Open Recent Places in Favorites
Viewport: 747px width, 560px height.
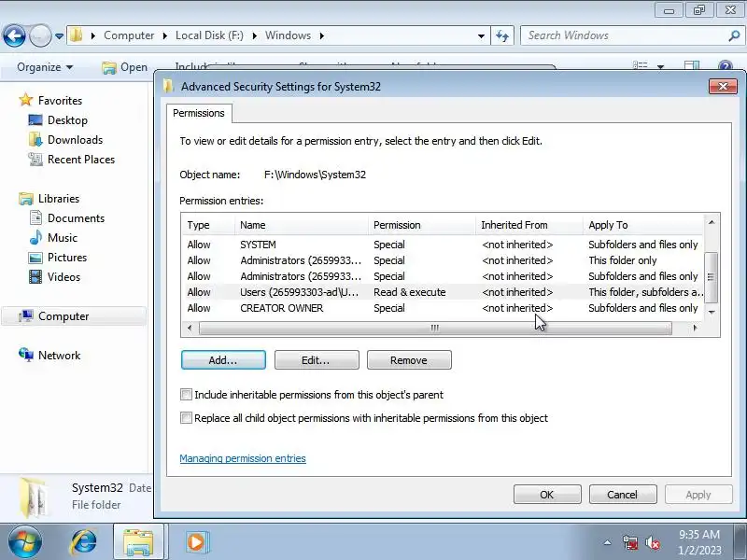(81, 159)
